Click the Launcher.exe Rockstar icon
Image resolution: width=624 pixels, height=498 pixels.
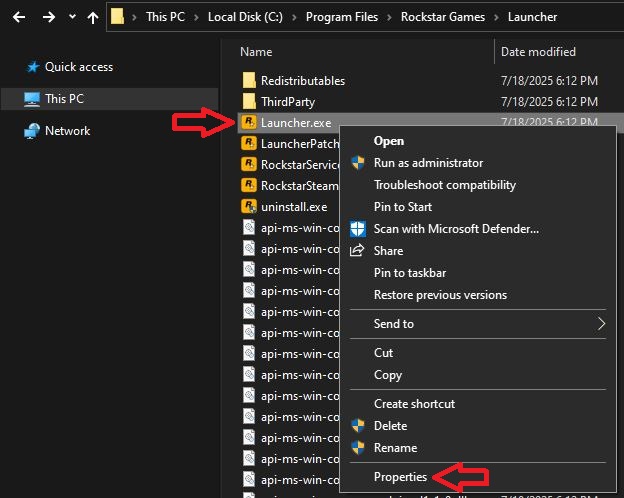point(249,122)
